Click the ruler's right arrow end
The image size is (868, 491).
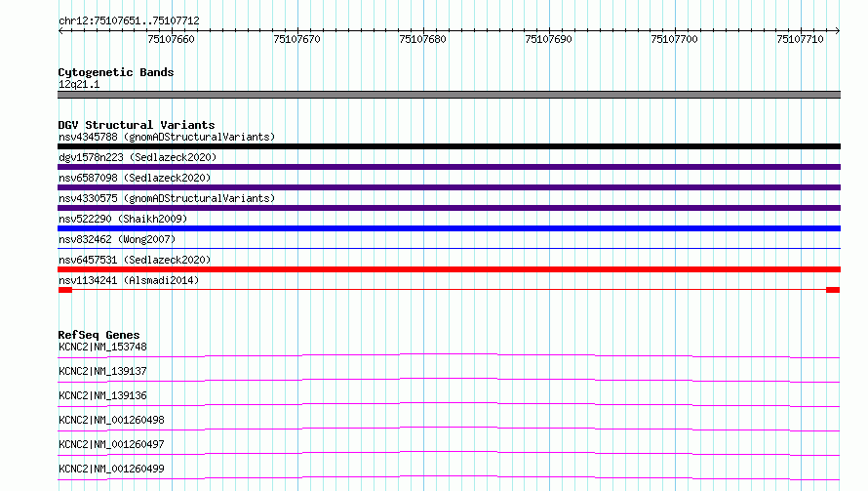[837, 30]
